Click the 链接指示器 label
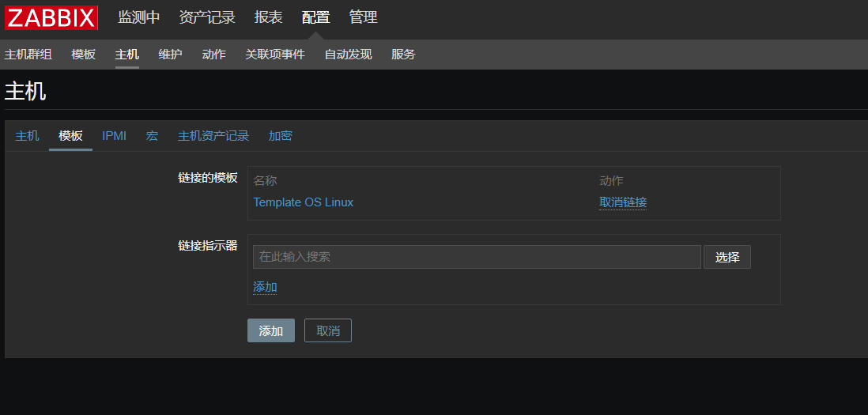 tap(208, 246)
